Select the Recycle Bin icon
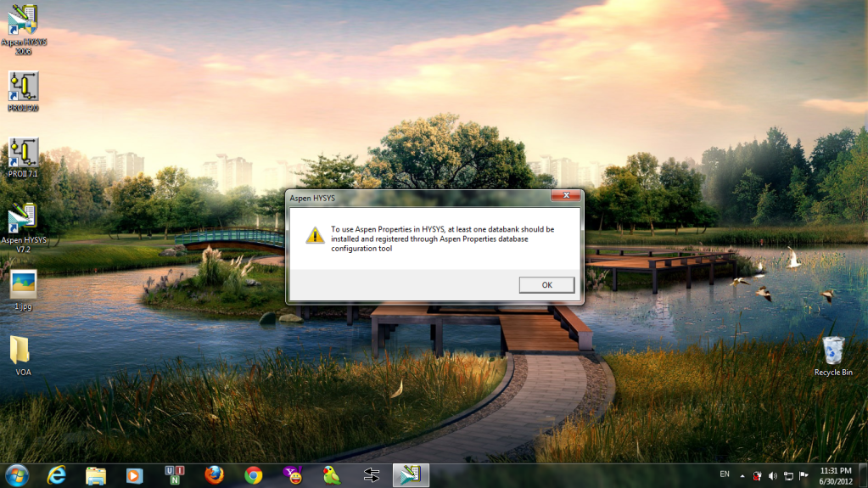This screenshot has height=488, width=868. click(x=833, y=351)
